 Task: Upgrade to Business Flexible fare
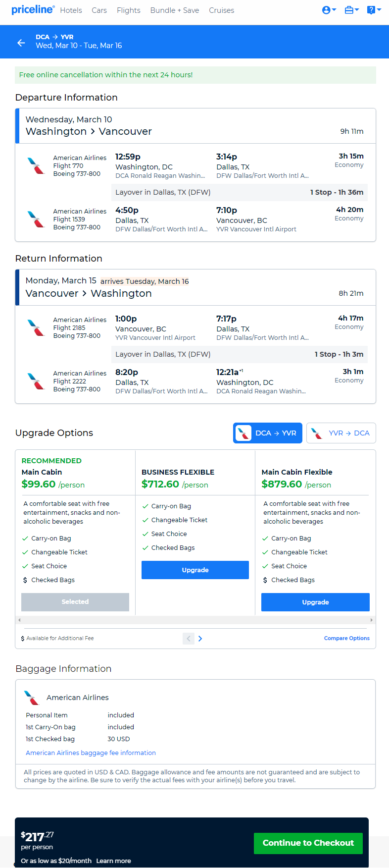coord(195,570)
